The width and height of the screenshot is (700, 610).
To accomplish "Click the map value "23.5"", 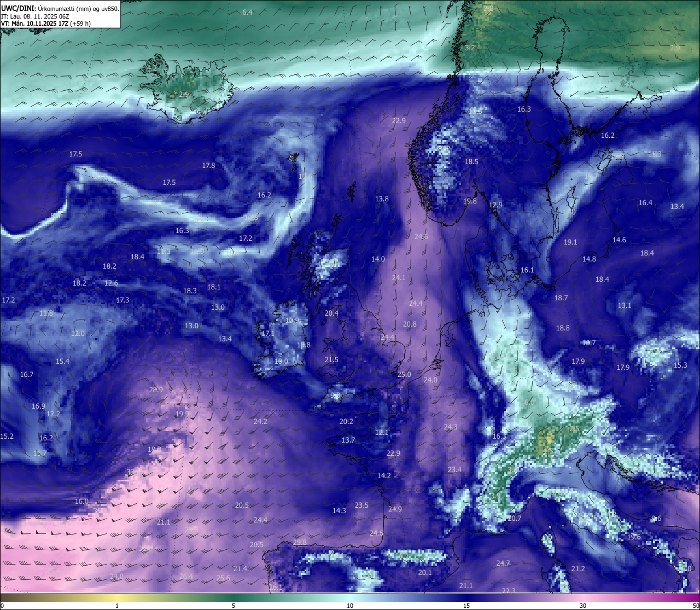I will (361, 505).
